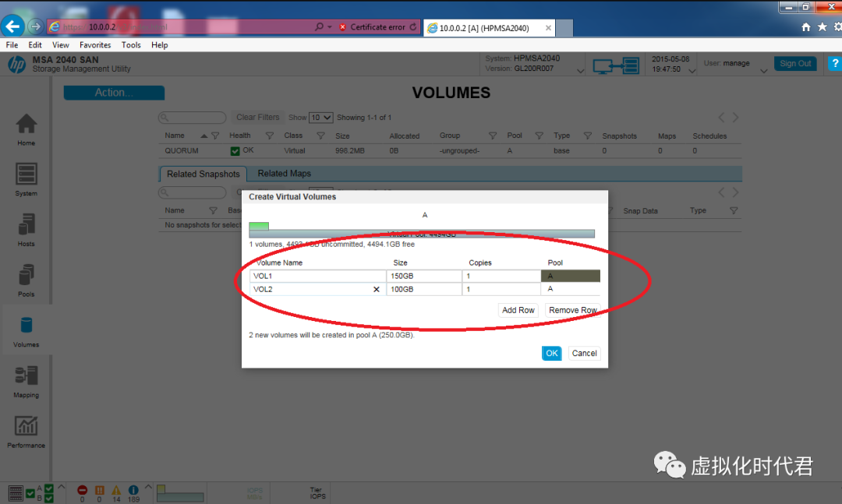Refresh the page with the reload icon
The image size is (842, 504).
(x=413, y=26)
